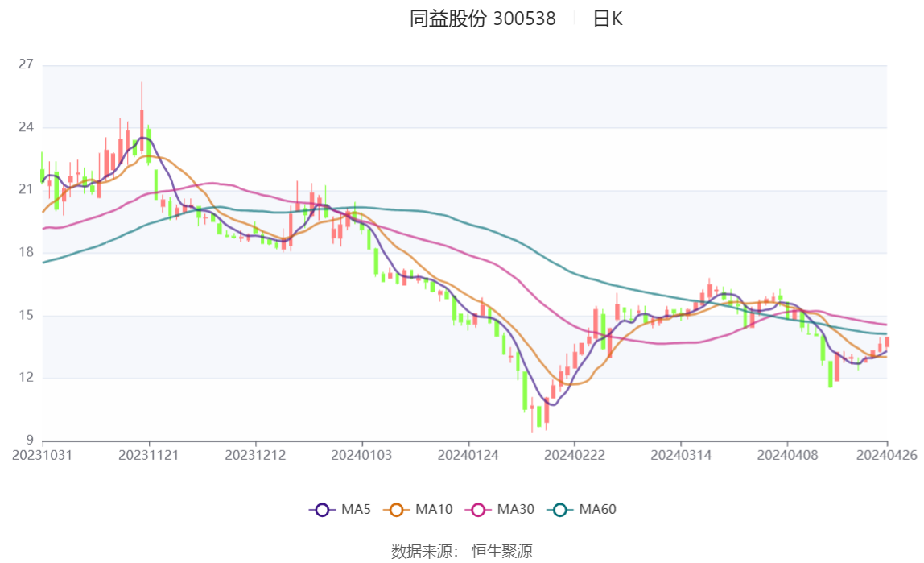The width and height of the screenshot is (924, 563).
Task: Select the 20240222 date axis label
Action: coord(574,455)
